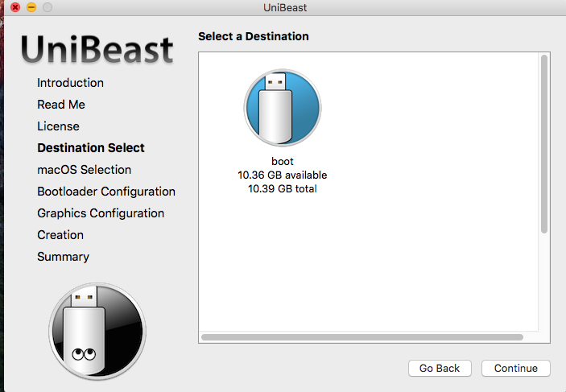Click the macOS Selection step

(84, 170)
